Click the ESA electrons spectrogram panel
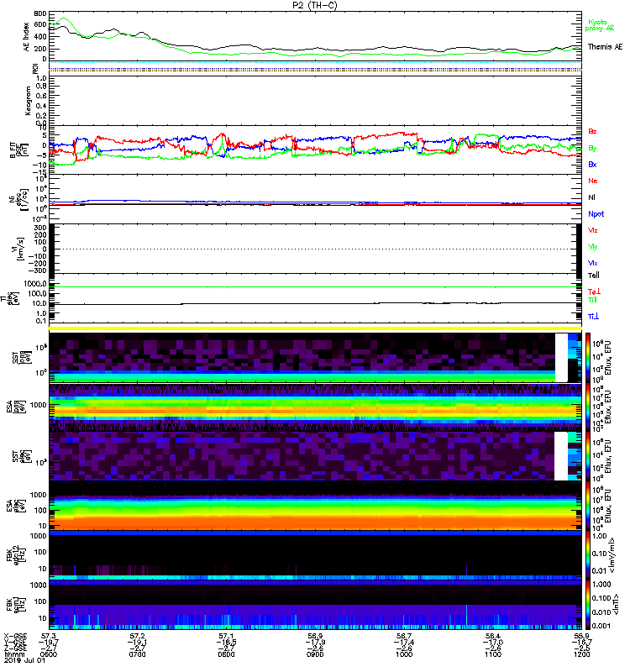This screenshot has width=630, height=672. [315, 506]
